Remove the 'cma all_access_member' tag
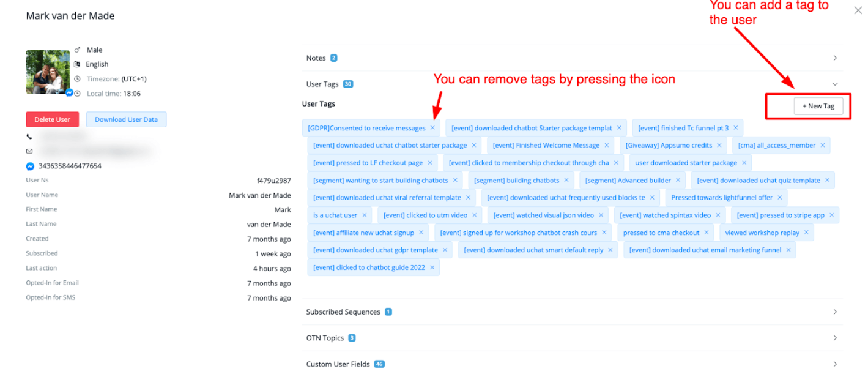The width and height of the screenshot is (868, 374). click(823, 145)
